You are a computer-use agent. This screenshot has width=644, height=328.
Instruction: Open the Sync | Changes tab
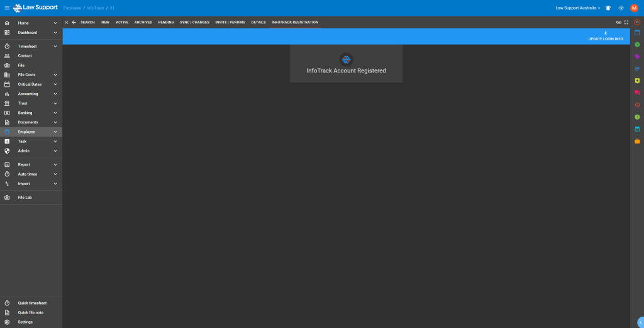click(x=194, y=22)
